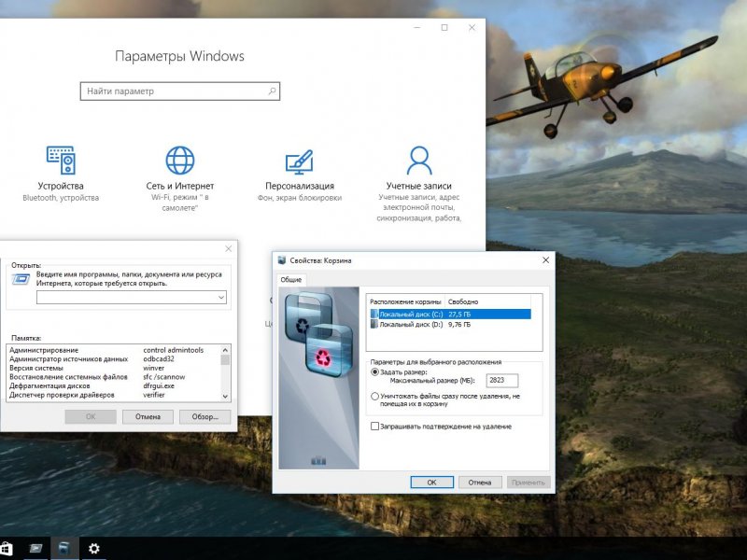Click the dfrgui.exe command text
The image size is (747, 560).
159,386
